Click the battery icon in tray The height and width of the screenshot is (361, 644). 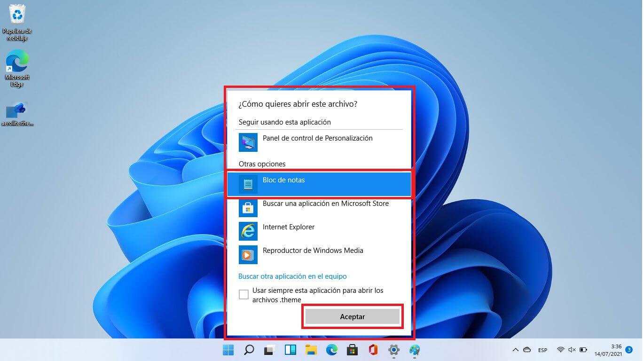tap(583, 350)
